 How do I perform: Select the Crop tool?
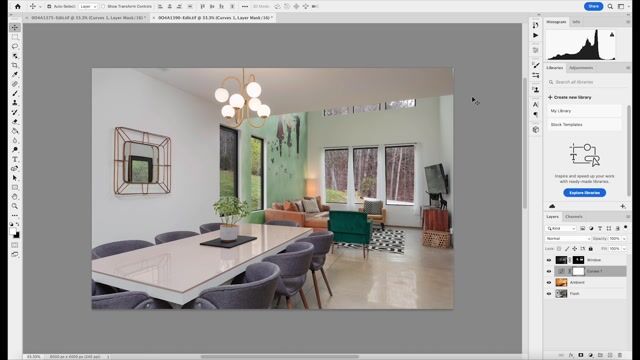(x=15, y=65)
